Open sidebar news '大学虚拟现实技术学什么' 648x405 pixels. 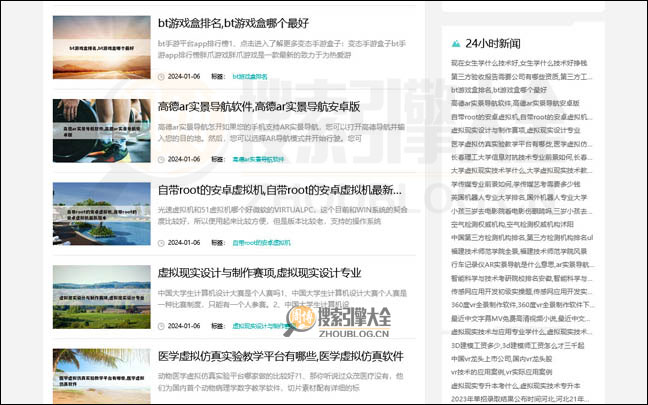pos(522,170)
